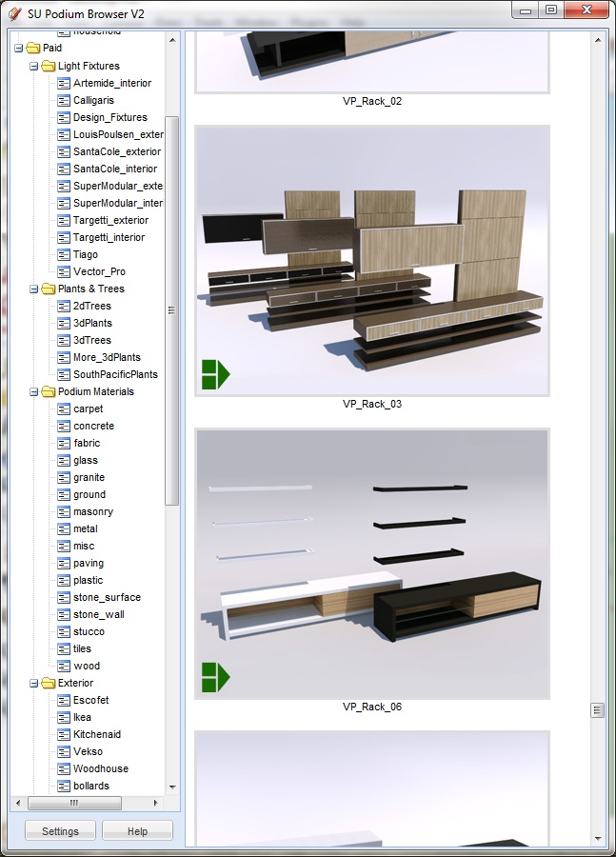Select the VP_Rack_03 thumbnail image
The image size is (616, 857).
(372, 260)
